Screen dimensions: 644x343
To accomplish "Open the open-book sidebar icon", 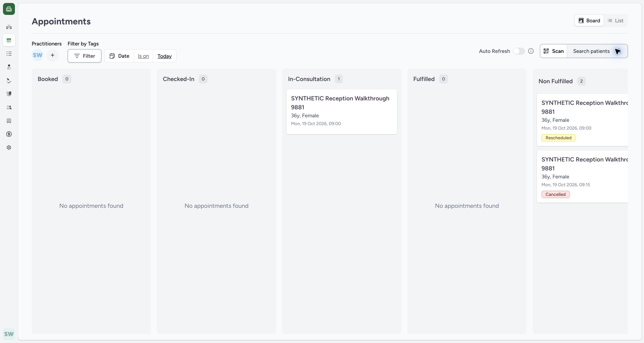I will coord(9,94).
